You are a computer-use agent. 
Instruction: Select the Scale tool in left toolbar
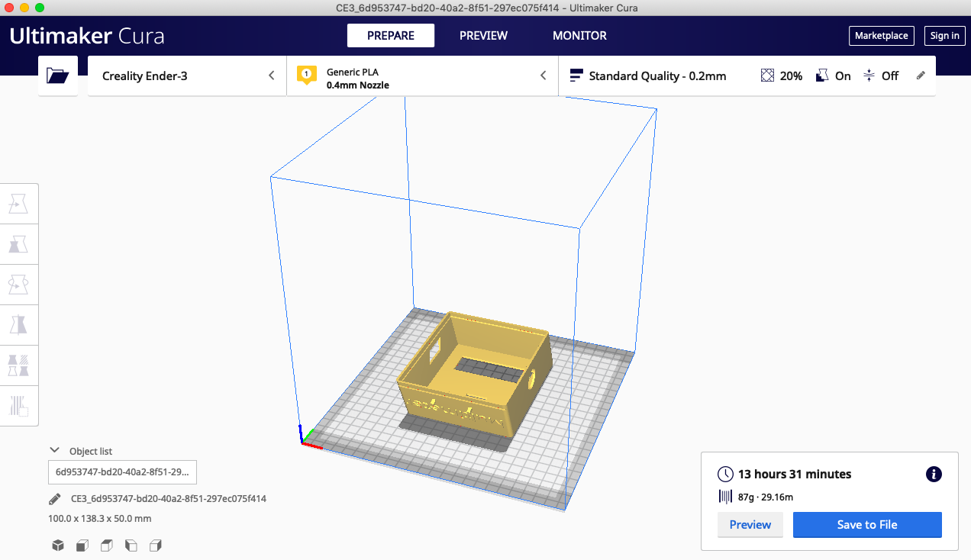tap(18, 243)
